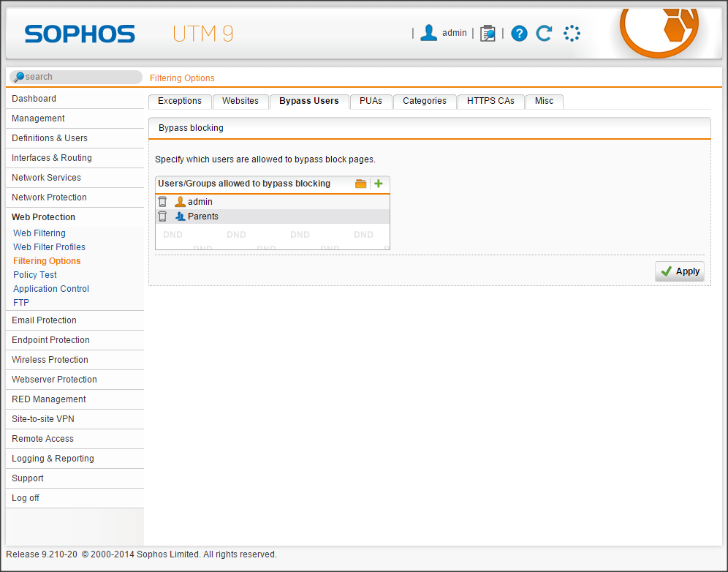The height and width of the screenshot is (572, 728).
Task: Click the green plus to add user
Action: [379, 184]
